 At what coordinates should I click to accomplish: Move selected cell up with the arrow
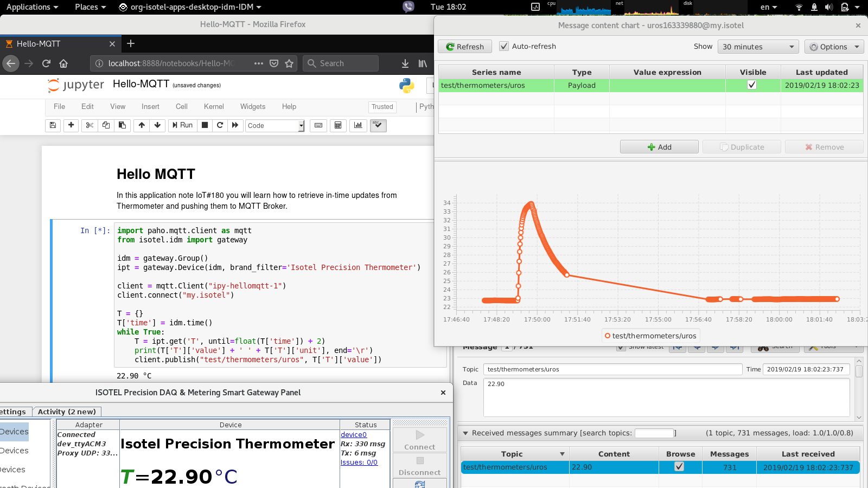pos(142,125)
